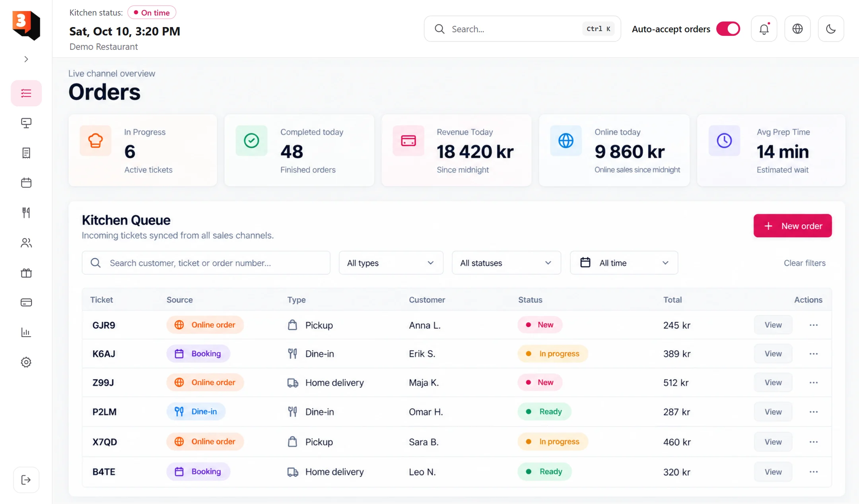Click the Completed today checkmark icon

click(251, 140)
